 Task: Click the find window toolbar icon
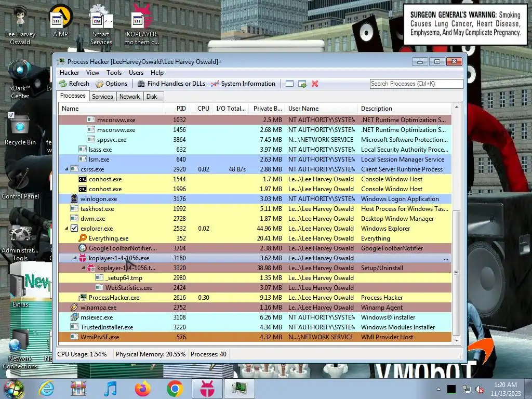pos(289,84)
